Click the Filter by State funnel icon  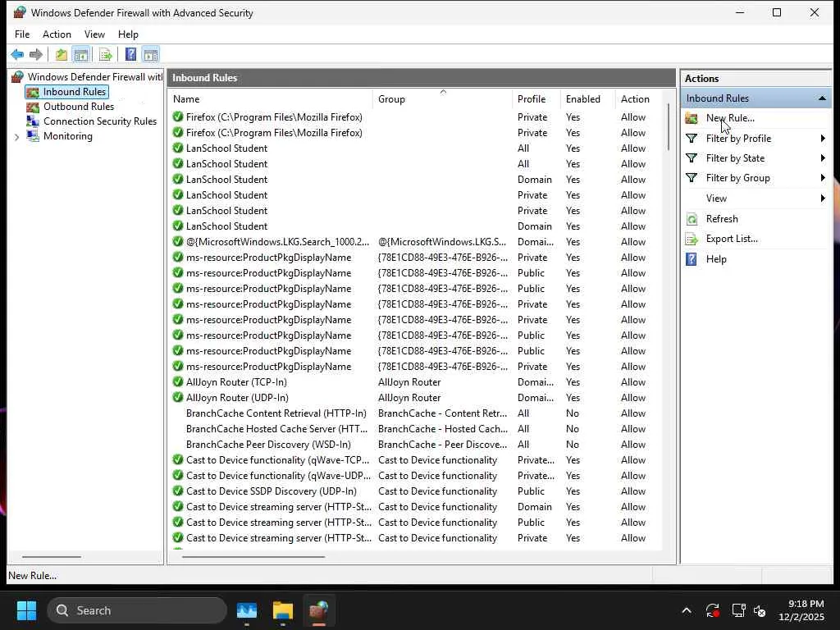coord(692,158)
